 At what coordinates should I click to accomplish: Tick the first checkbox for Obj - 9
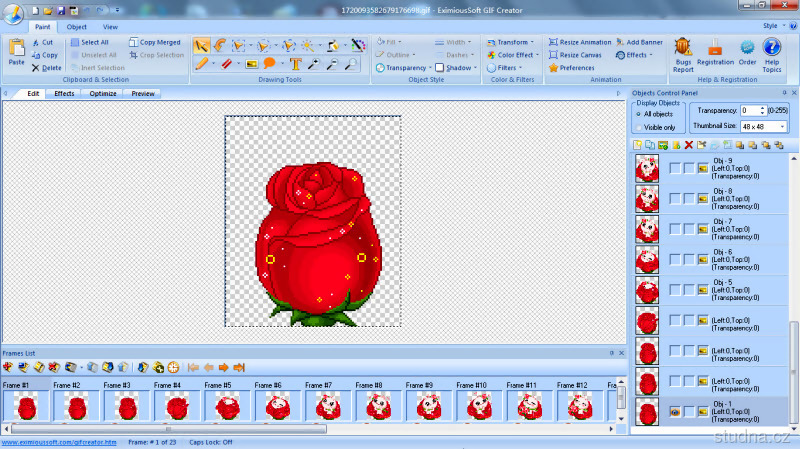(x=675, y=168)
